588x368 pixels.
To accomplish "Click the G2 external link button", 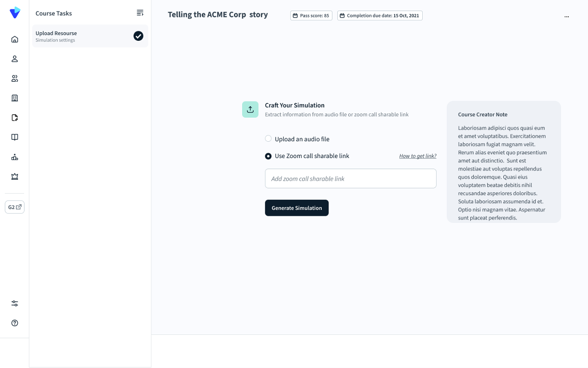I will coord(15,207).
